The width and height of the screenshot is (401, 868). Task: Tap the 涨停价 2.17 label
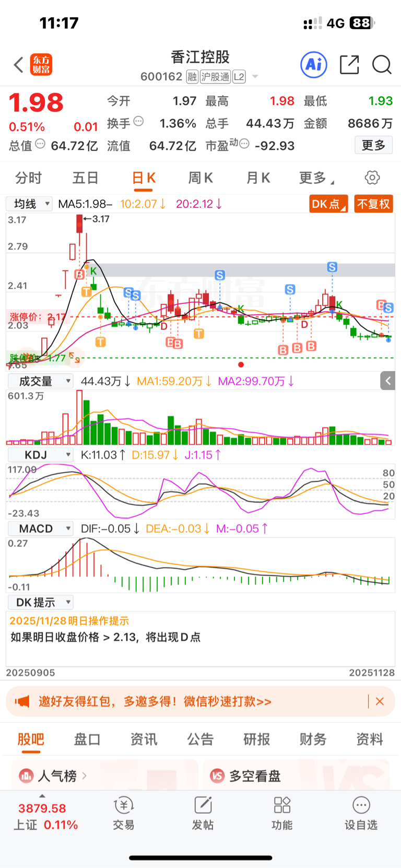pos(38,316)
